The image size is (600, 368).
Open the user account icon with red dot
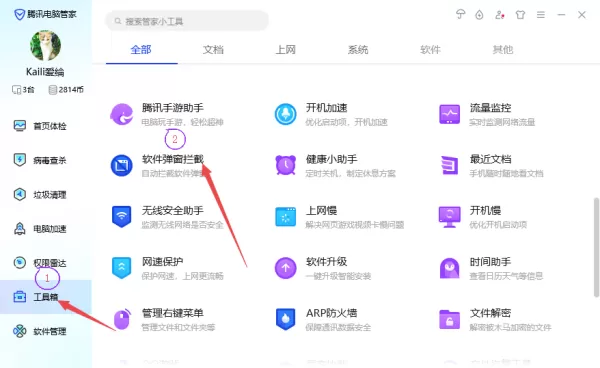[500, 15]
